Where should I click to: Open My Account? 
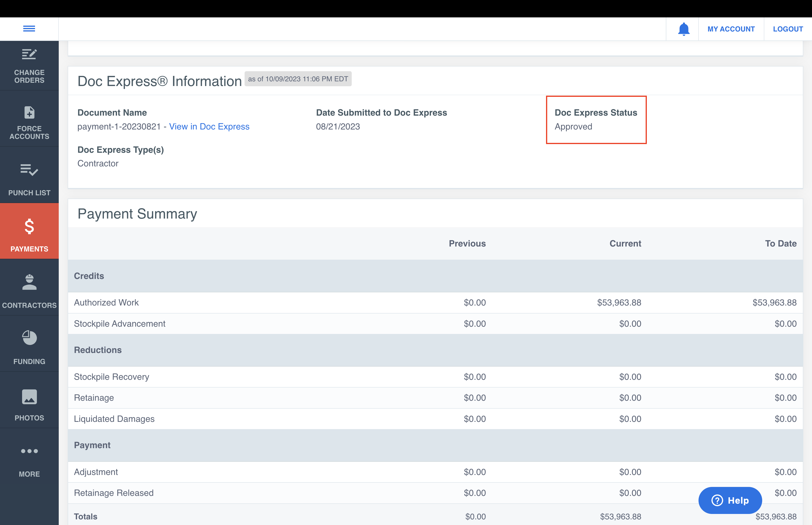coord(731,29)
